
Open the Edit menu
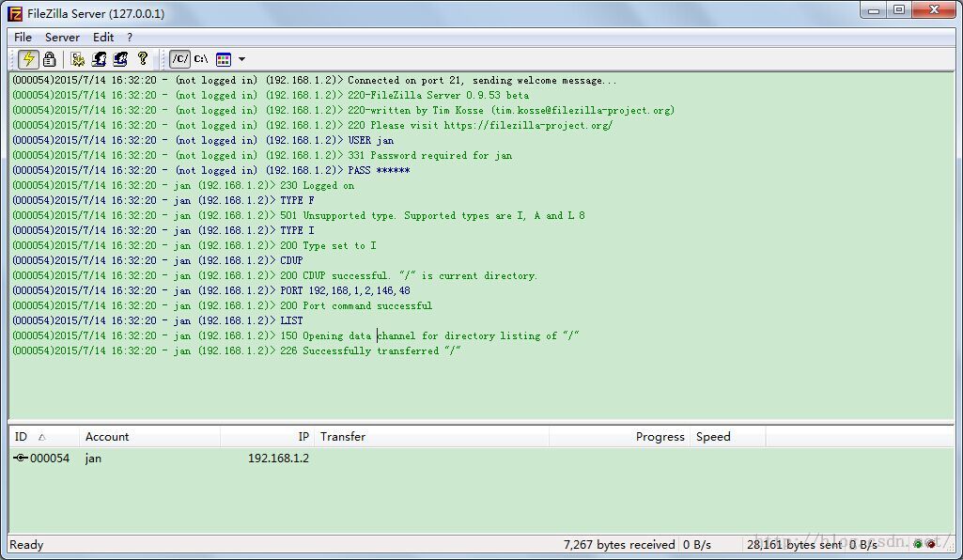pyautogui.click(x=103, y=38)
